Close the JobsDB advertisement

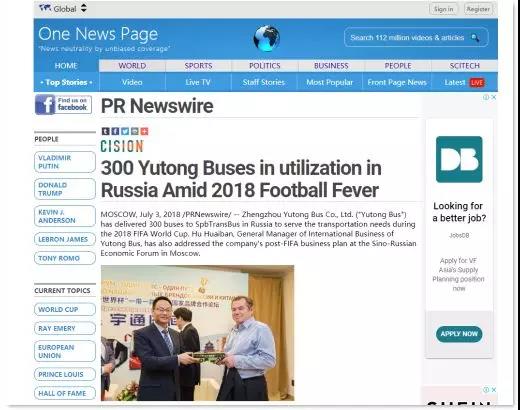(494, 97)
